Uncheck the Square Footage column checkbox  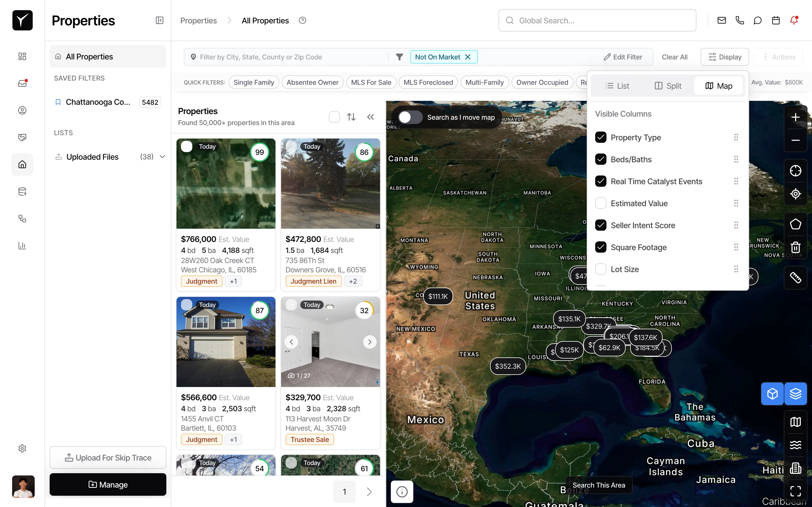tap(601, 247)
